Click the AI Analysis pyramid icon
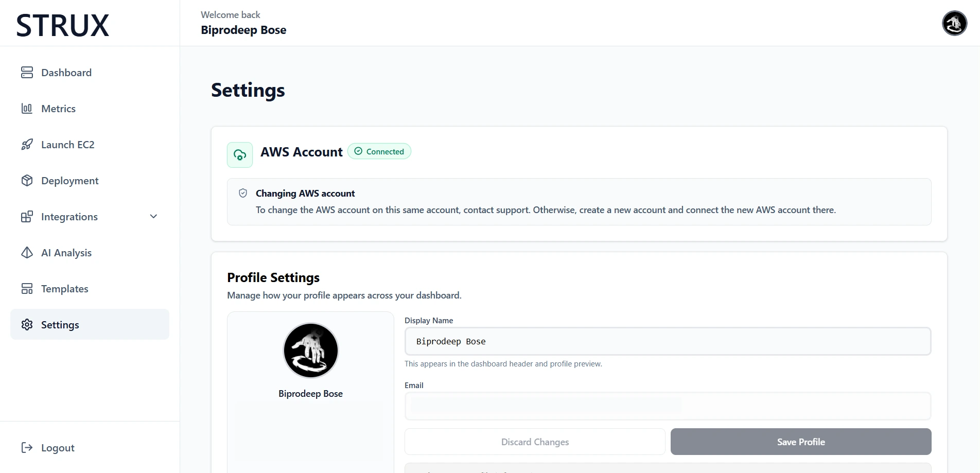 point(27,253)
